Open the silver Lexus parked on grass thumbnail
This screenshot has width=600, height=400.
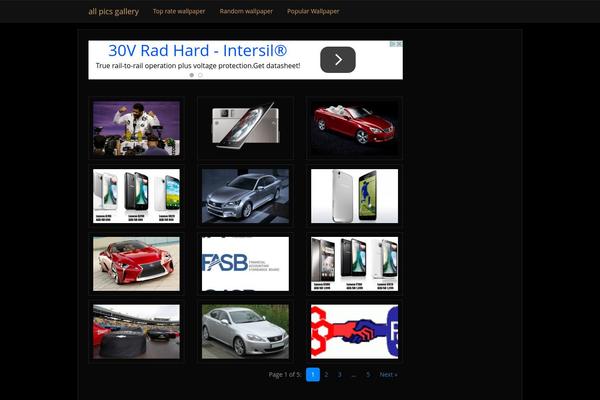click(245, 331)
